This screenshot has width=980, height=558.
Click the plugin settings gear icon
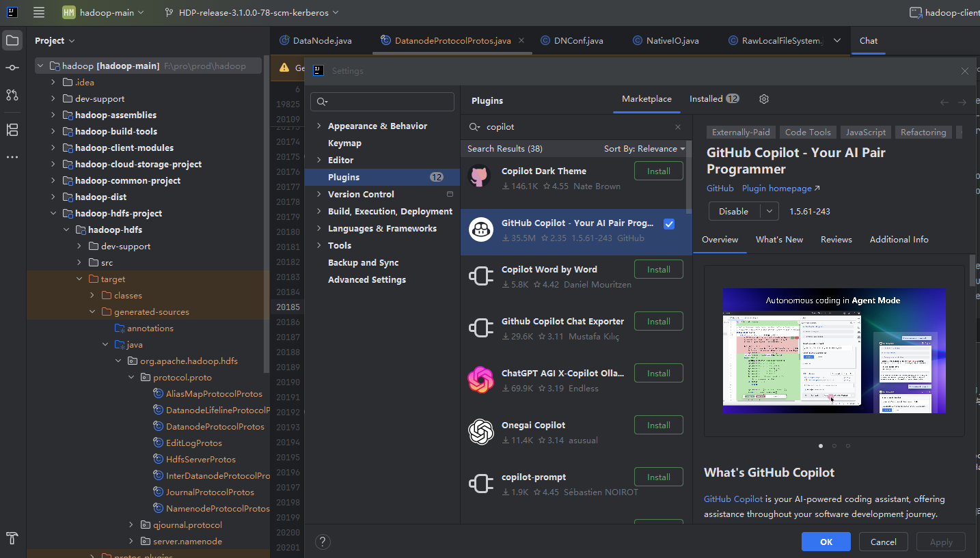pyautogui.click(x=764, y=99)
